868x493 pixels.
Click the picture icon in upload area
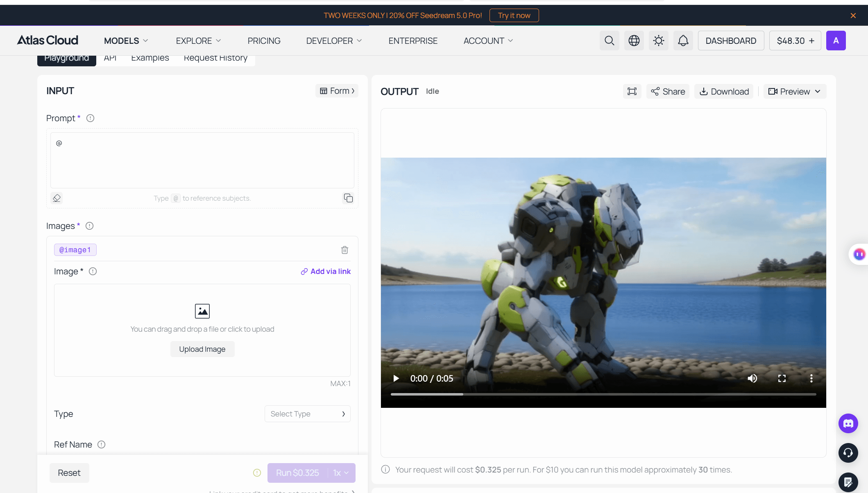tap(202, 311)
